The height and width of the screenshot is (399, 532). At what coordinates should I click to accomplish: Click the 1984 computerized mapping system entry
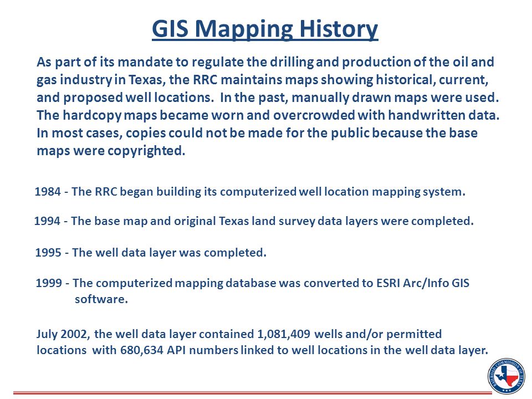pos(250,192)
